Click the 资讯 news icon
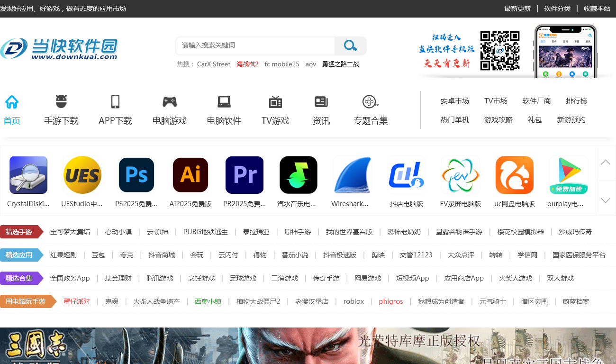The image size is (616, 364). [321, 101]
